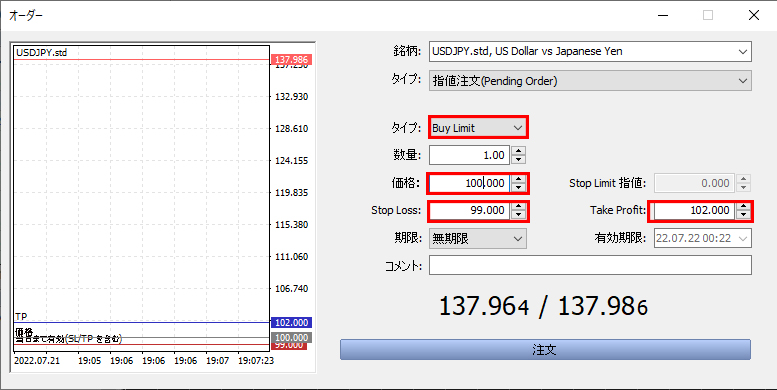
Task: Open the Buy Limit order type dropdown
Action: 477,128
